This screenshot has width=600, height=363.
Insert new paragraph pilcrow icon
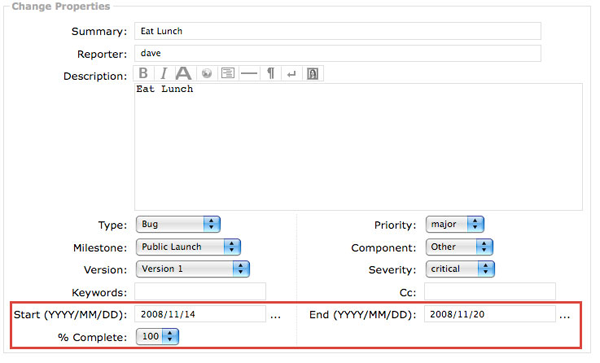pyautogui.click(x=271, y=73)
